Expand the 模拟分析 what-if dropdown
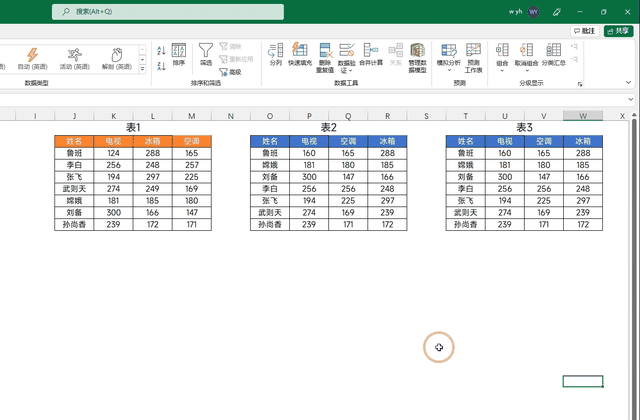Viewport: 640px width, 420px height. click(449, 70)
